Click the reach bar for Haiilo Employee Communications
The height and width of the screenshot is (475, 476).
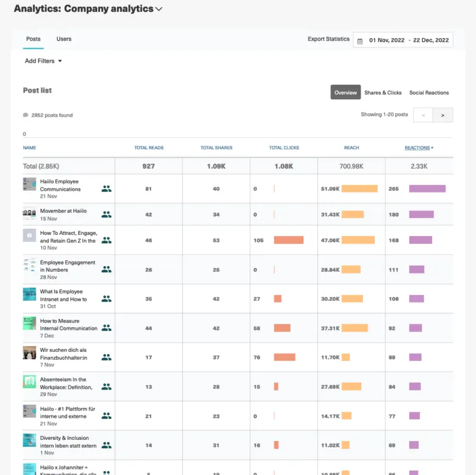click(x=359, y=188)
